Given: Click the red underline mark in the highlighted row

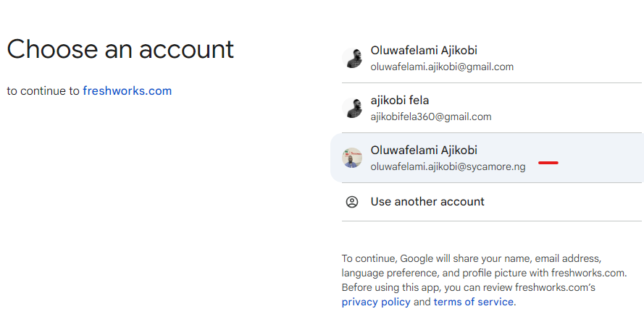Looking at the screenshot, I should pyautogui.click(x=548, y=163).
